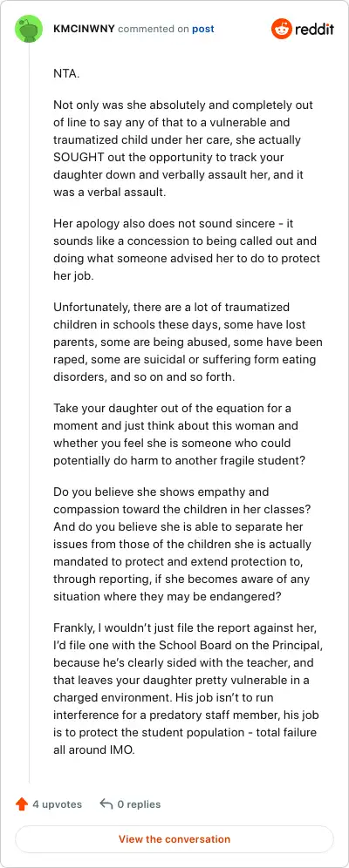Click the reply arrow icon

click(106, 804)
